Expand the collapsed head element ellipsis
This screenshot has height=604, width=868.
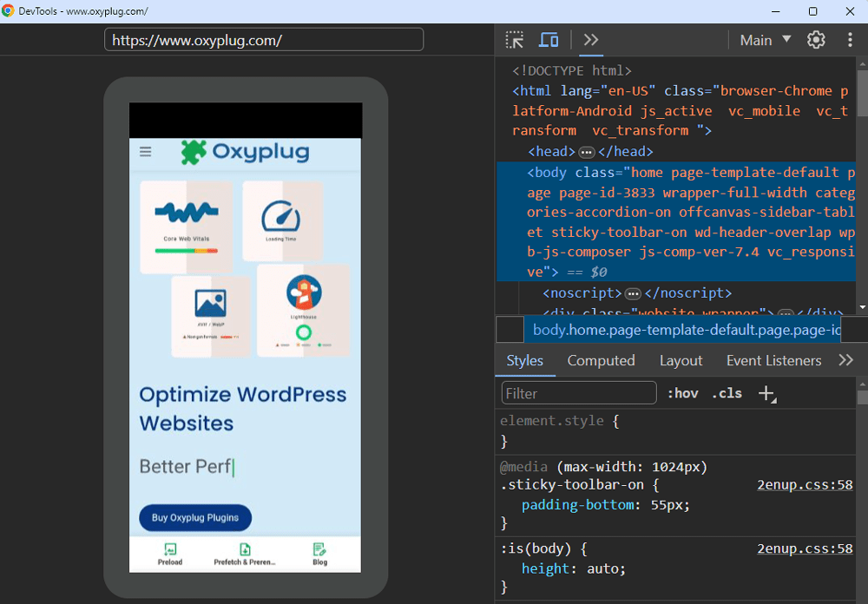coord(587,152)
